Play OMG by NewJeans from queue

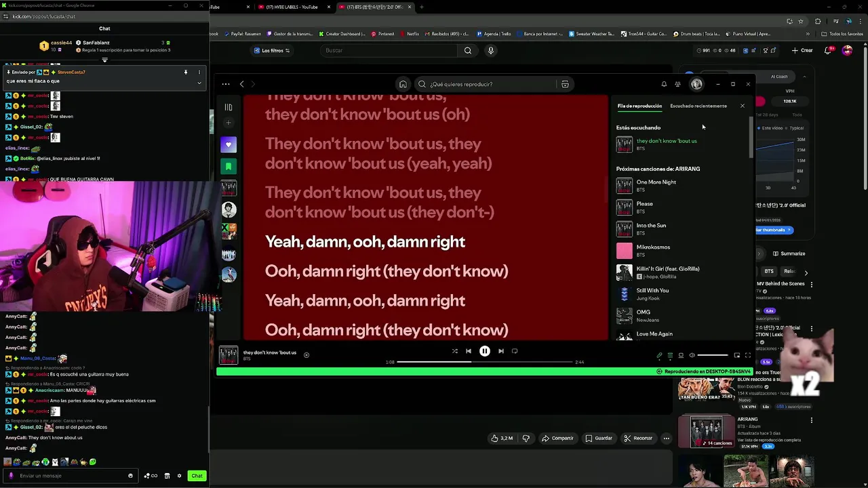(682, 315)
